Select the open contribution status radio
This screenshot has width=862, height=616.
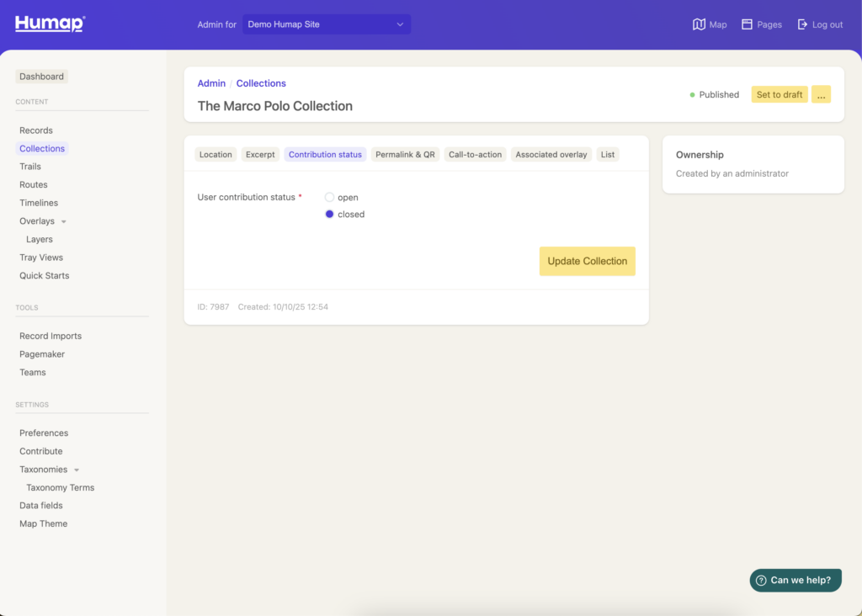click(330, 198)
